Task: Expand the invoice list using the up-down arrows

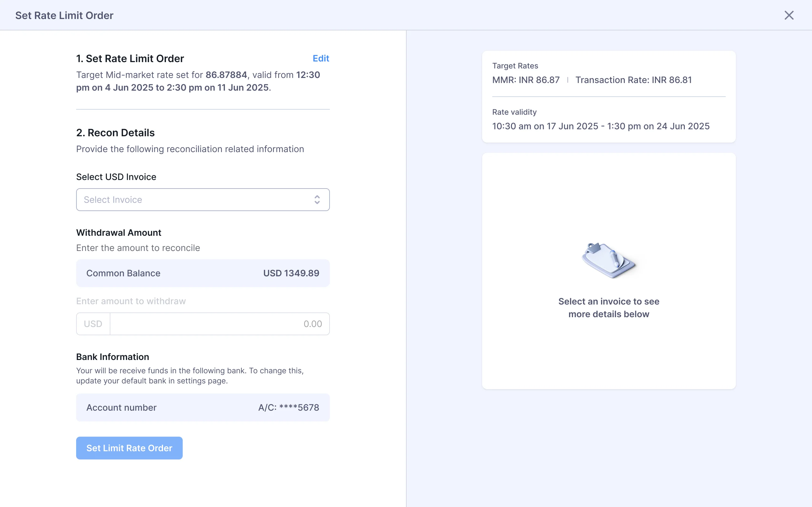Action: pyautogui.click(x=318, y=200)
